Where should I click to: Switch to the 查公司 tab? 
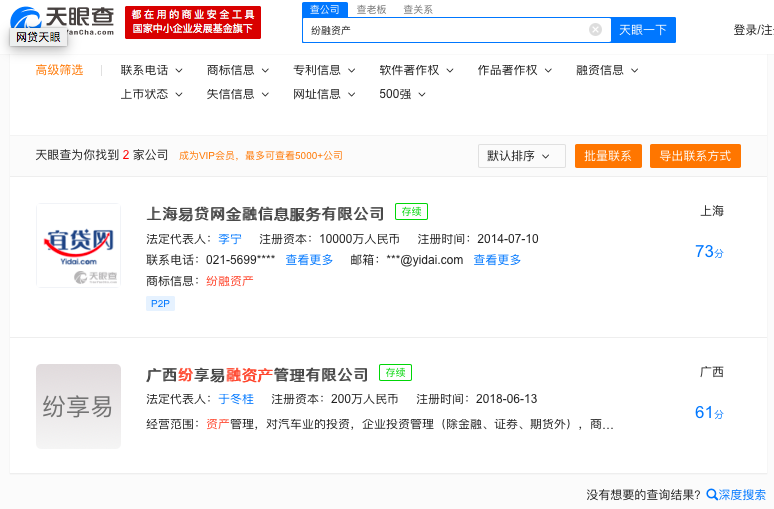[x=325, y=9]
